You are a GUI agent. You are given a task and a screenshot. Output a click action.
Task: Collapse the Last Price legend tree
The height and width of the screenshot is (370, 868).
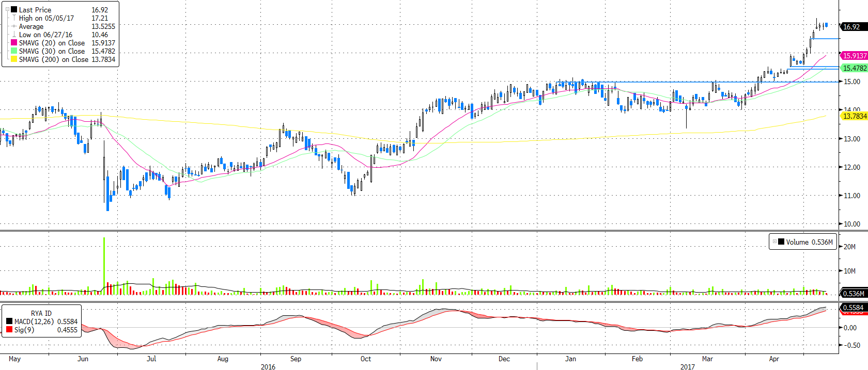7,9
